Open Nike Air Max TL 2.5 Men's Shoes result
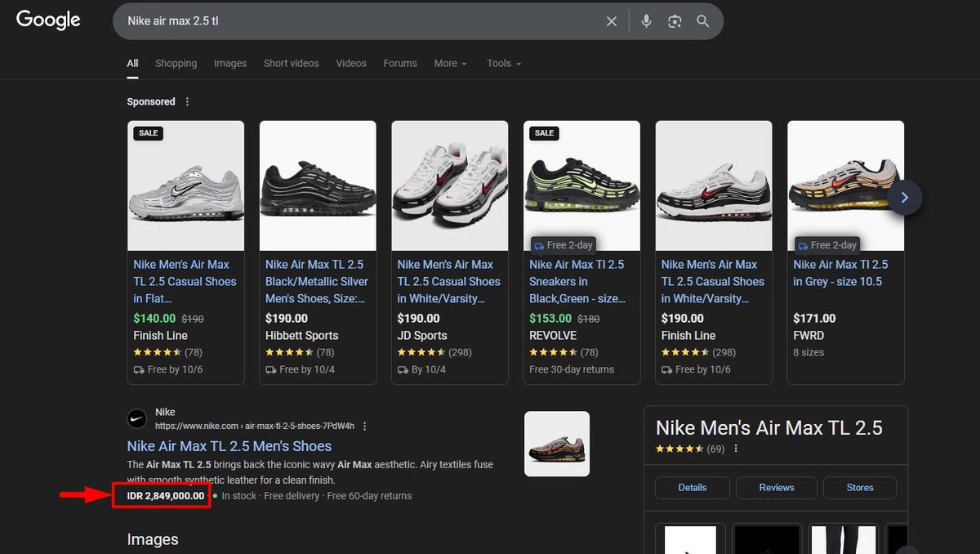The width and height of the screenshot is (980, 554). click(x=229, y=446)
